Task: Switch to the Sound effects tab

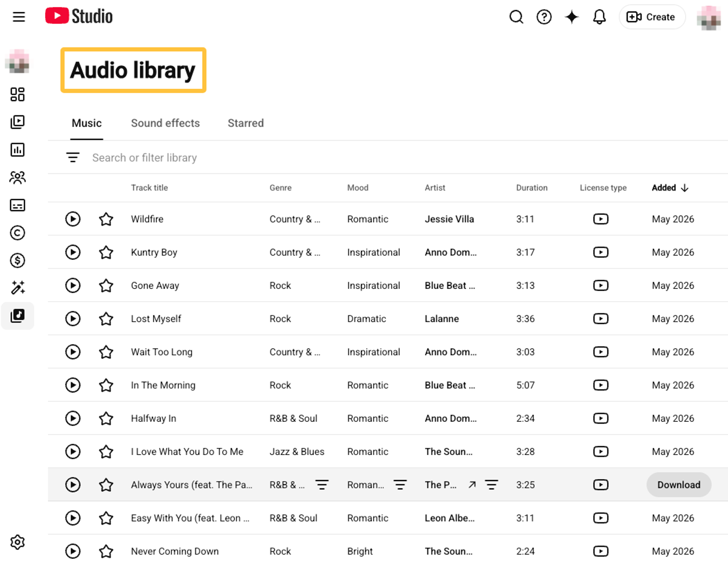Action: (x=165, y=123)
